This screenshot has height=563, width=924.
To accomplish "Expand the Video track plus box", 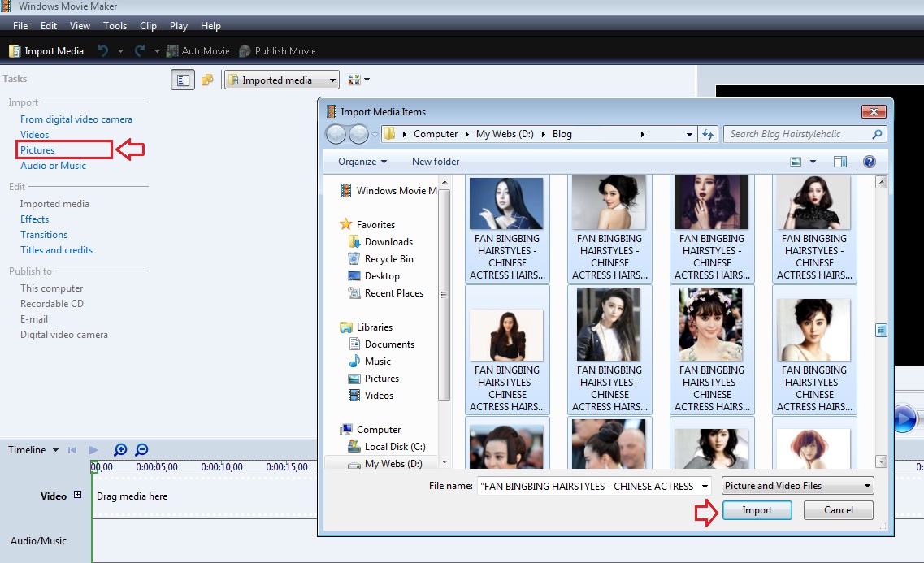I will pos(77,496).
